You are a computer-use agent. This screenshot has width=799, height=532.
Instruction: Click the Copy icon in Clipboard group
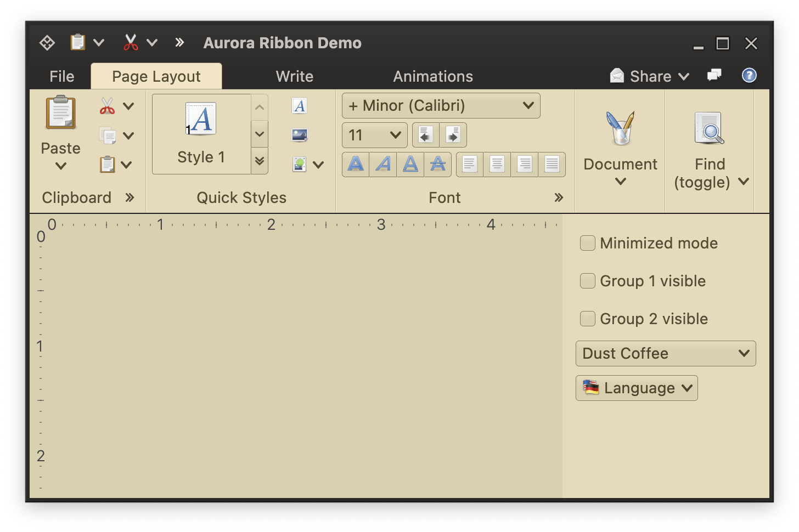(108, 135)
